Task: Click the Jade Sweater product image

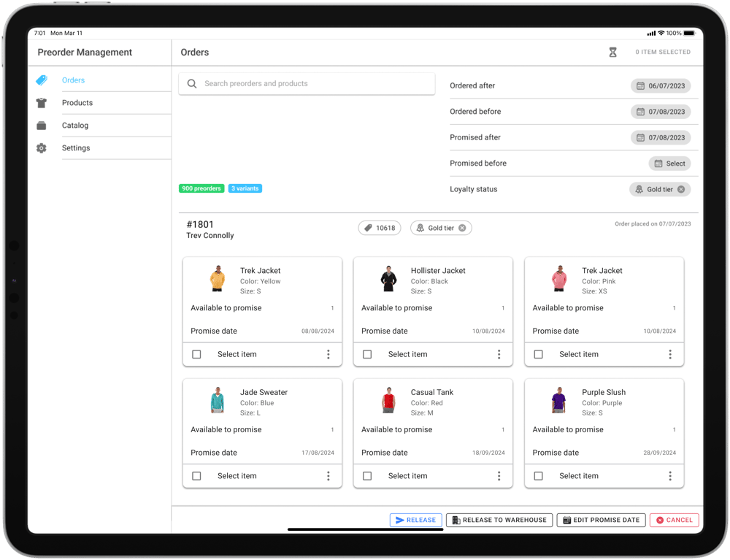Action: [x=218, y=400]
